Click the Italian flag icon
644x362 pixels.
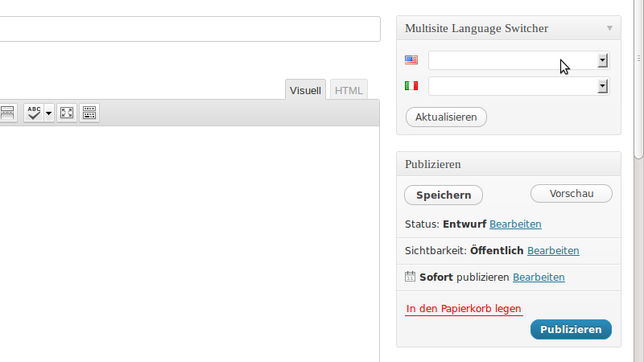click(x=411, y=86)
